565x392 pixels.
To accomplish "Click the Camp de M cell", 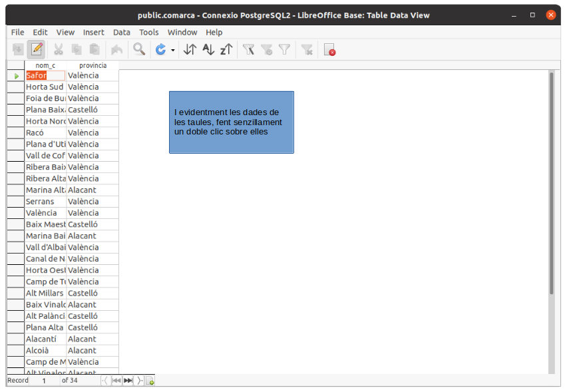I will [45, 362].
